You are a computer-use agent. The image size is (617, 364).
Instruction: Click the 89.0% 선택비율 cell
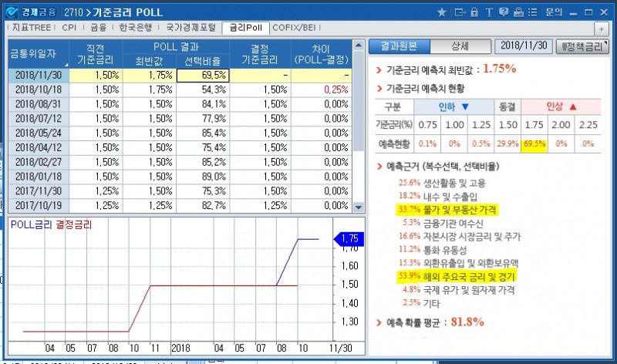pos(203,177)
